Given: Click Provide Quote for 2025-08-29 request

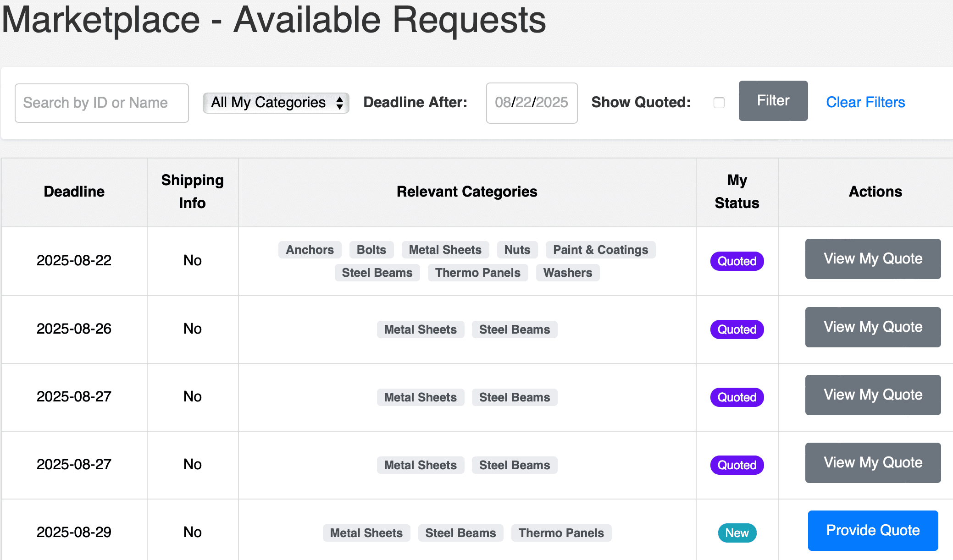Looking at the screenshot, I should coord(872,530).
